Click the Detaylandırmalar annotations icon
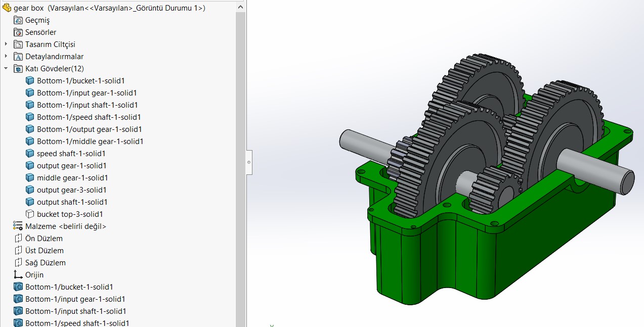 (18, 57)
